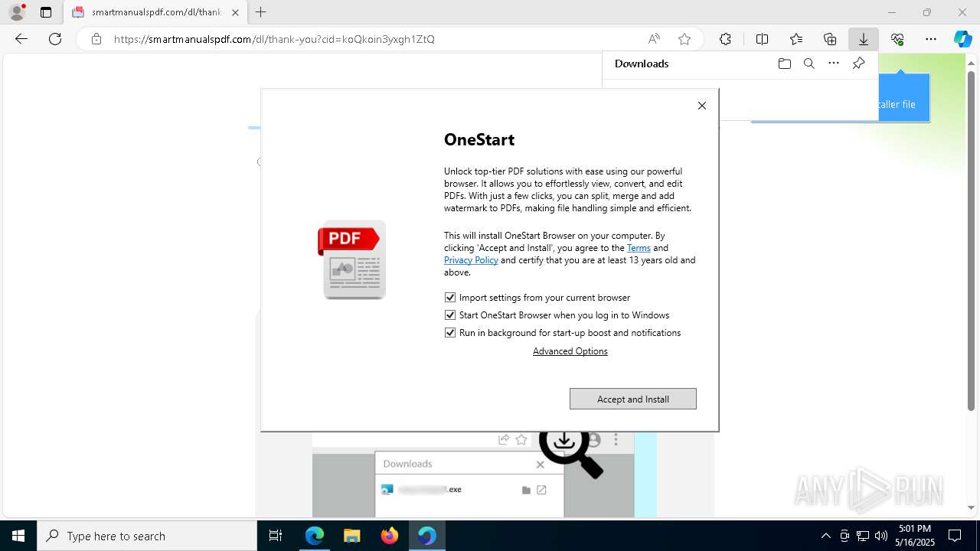Open Browser essentials heart icon

click(897, 39)
